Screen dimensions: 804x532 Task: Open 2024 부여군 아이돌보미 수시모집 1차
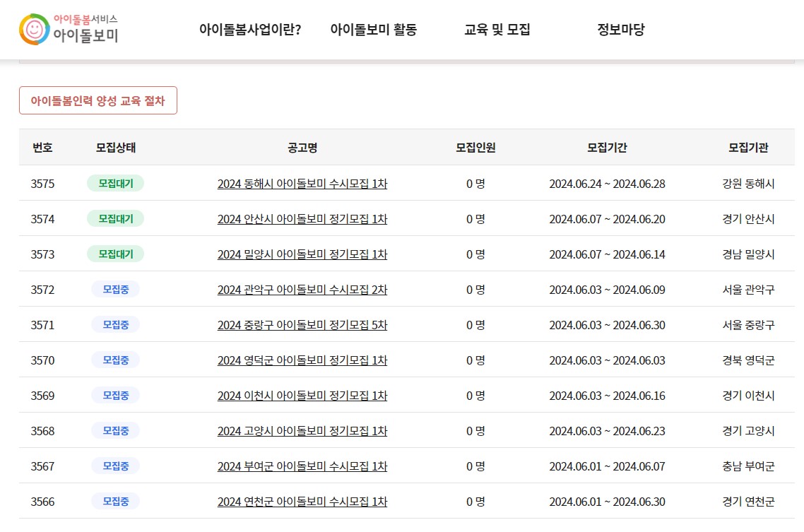(x=302, y=466)
